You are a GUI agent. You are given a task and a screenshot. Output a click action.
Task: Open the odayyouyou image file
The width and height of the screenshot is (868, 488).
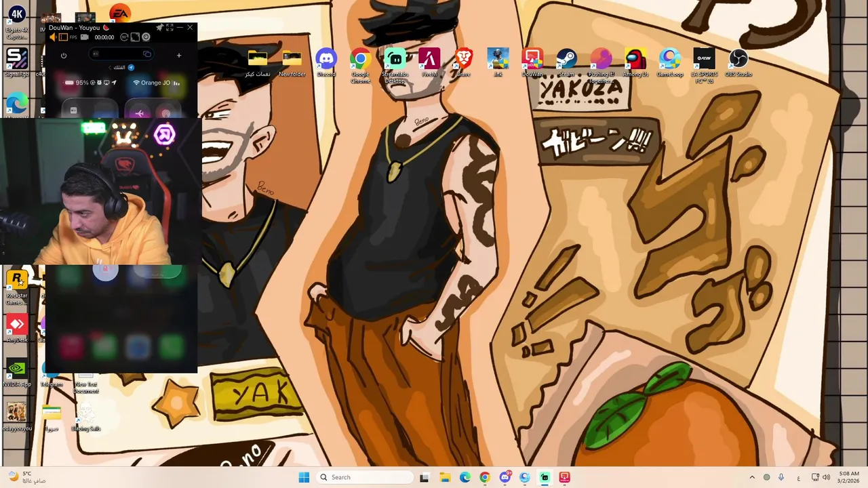click(16, 417)
